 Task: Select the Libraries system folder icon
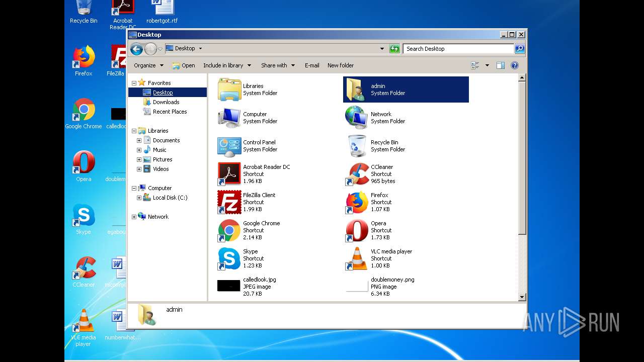coord(229,89)
